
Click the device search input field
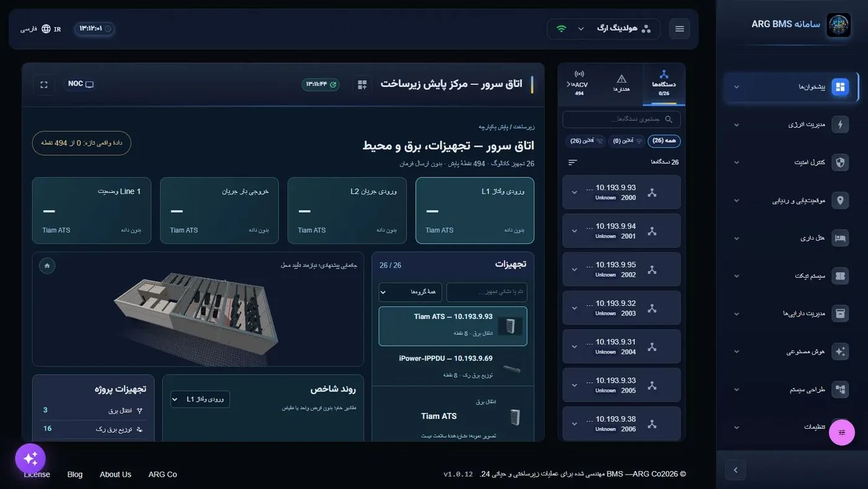coord(621,119)
